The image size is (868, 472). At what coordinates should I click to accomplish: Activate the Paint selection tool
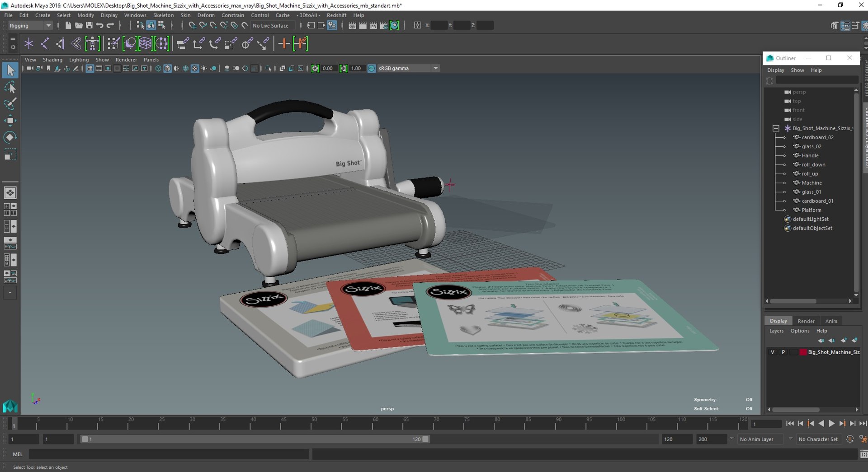click(x=10, y=103)
